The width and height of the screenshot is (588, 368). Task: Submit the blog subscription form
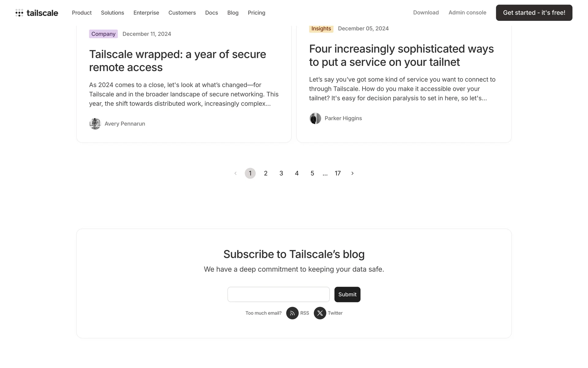(347, 294)
